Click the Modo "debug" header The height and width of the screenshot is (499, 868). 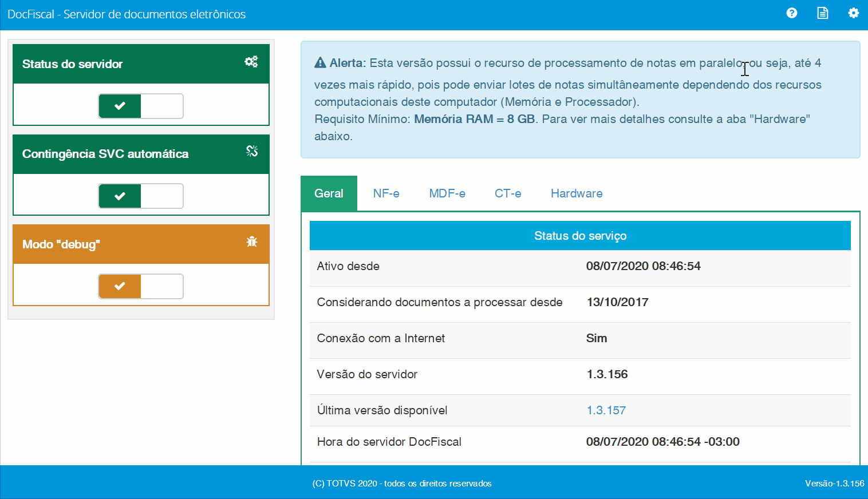(141, 244)
